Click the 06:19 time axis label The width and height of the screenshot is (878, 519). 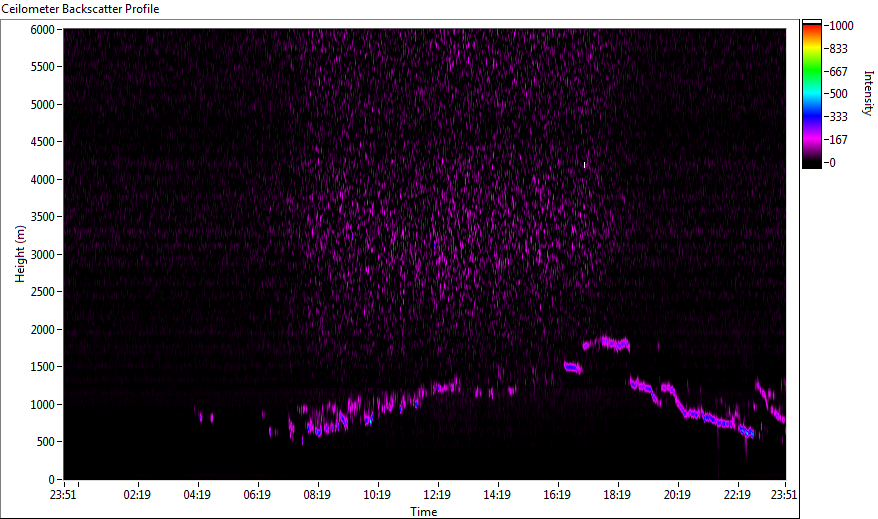257,494
